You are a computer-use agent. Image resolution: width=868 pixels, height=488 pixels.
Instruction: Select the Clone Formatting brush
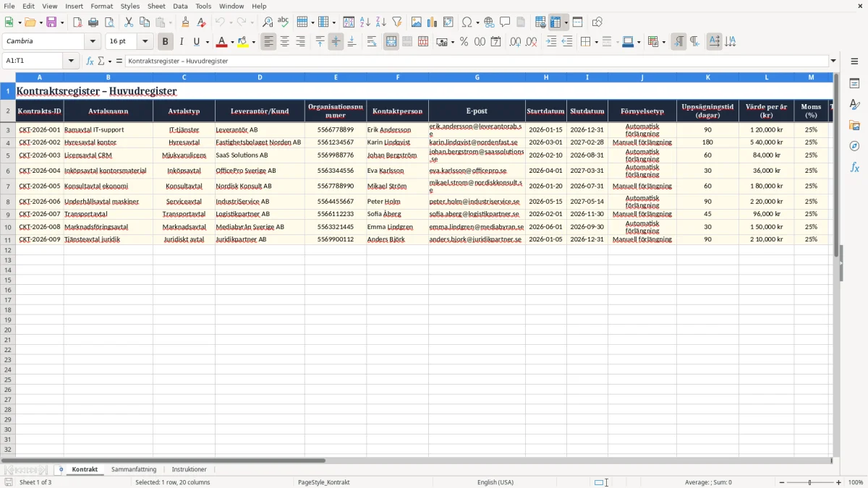point(186,22)
